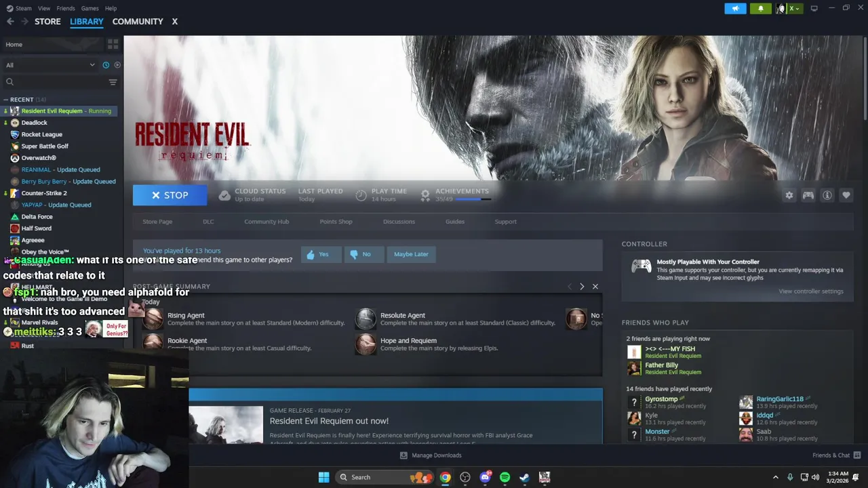Click the cloud status checkmark icon

(224, 195)
